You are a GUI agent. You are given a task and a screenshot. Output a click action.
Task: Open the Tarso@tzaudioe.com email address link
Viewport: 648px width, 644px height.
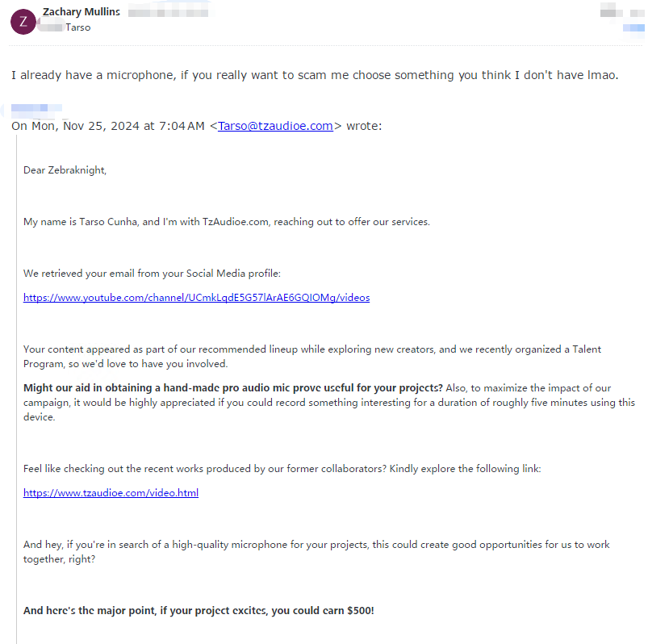(275, 126)
